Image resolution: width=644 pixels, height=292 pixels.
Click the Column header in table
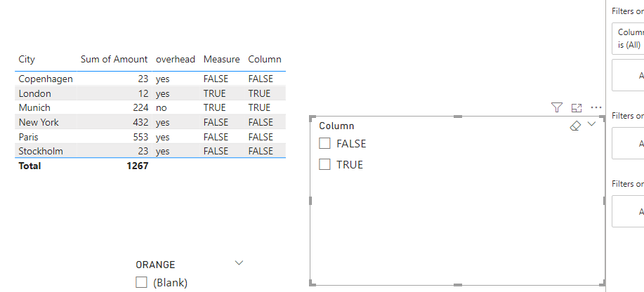[265, 59]
